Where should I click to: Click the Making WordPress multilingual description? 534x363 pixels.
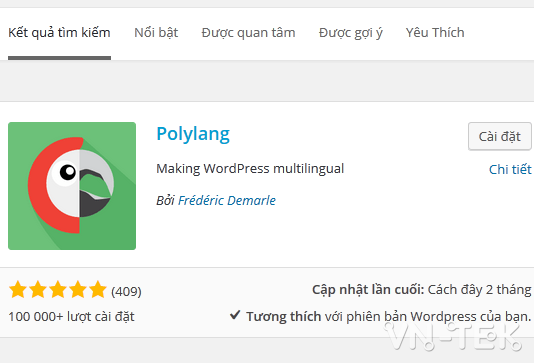pyautogui.click(x=250, y=169)
